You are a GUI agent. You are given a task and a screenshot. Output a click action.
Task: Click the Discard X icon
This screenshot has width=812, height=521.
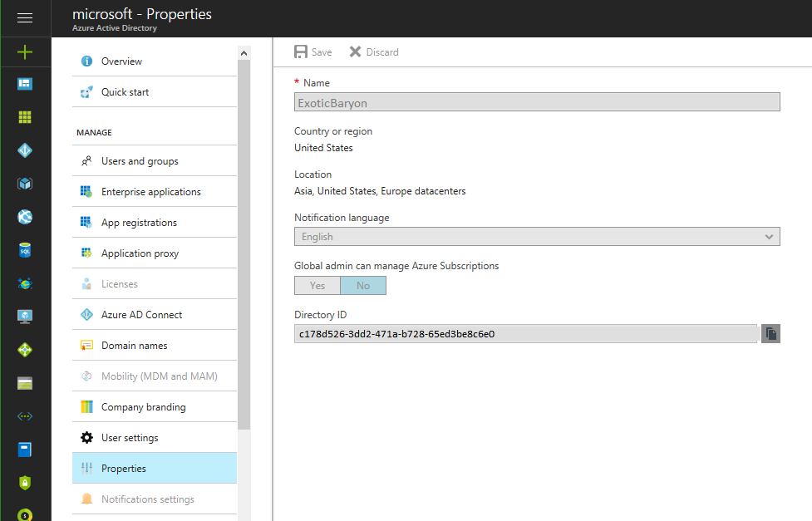click(355, 52)
